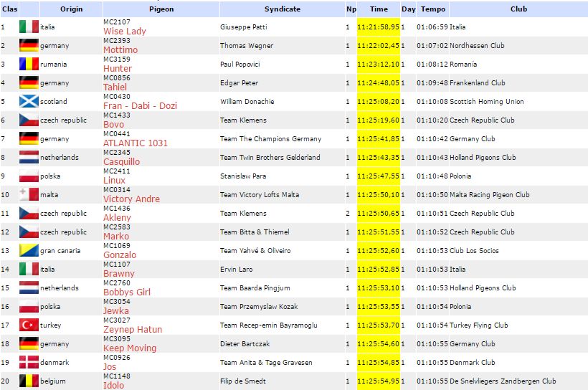Open the Jos pigeon link
Screen dimensions: 588x390
(x=110, y=367)
